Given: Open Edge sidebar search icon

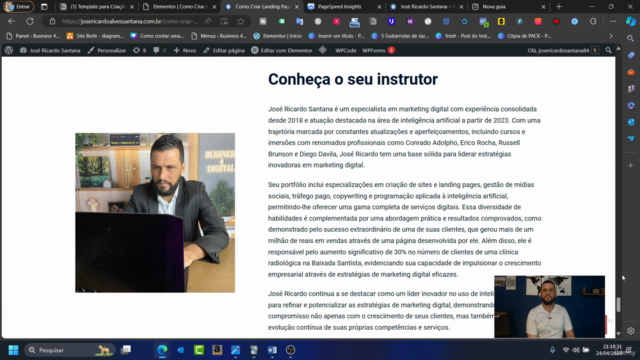Looking at the screenshot, I should [631, 38].
